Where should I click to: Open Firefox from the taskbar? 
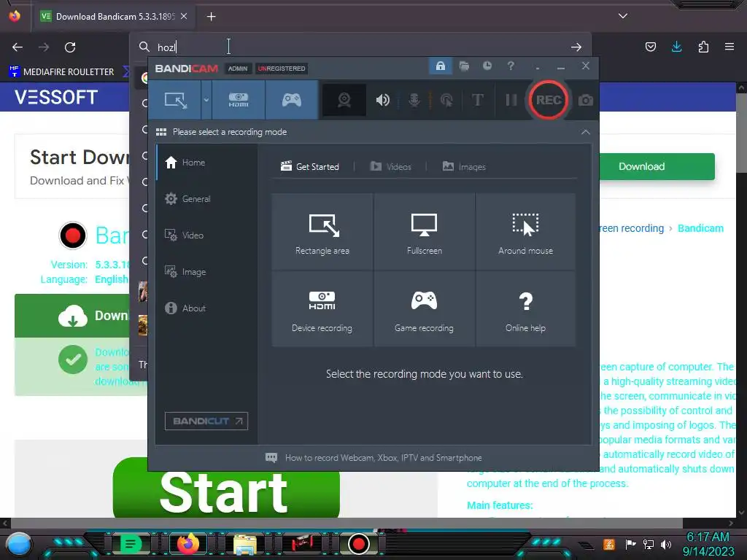(188, 544)
